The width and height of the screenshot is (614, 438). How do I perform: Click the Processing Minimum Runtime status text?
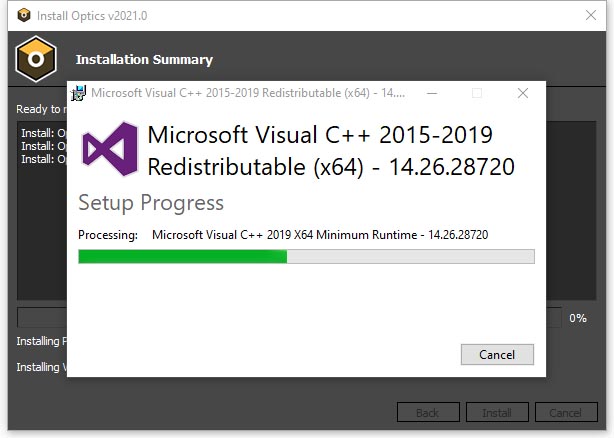point(320,235)
